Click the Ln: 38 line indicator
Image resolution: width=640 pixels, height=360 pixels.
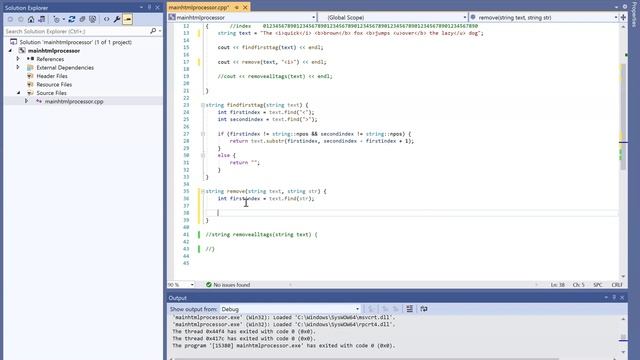[x=558, y=284]
